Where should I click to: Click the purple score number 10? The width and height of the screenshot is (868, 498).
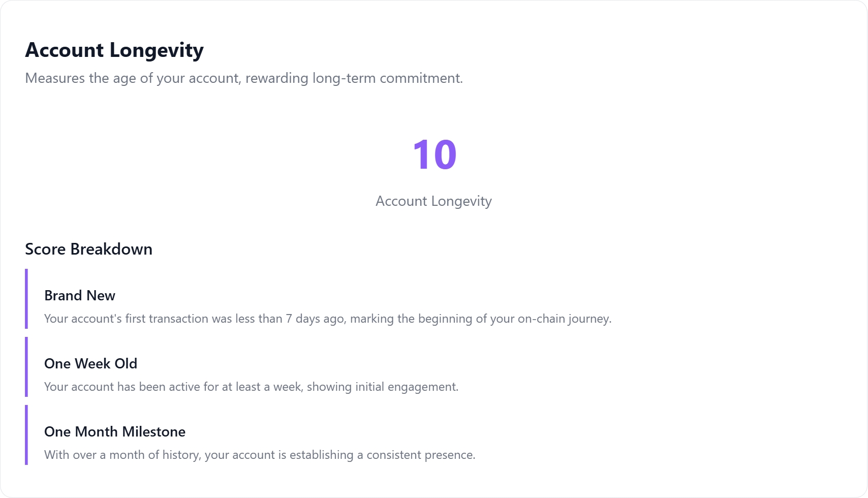pyautogui.click(x=435, y=154)
